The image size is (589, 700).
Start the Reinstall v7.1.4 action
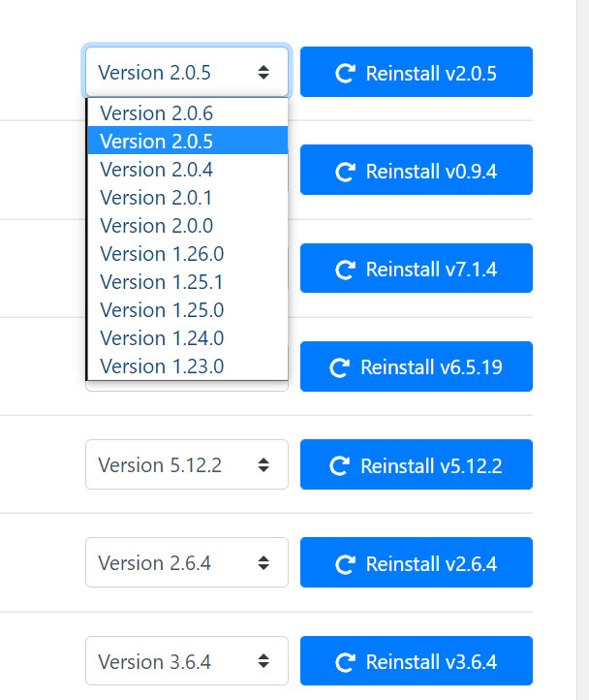pos(417,268)
